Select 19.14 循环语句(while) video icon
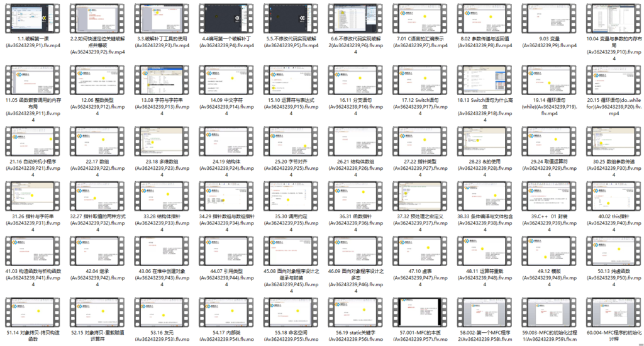Viewport: 644px width, 346px height. [549, 80]
